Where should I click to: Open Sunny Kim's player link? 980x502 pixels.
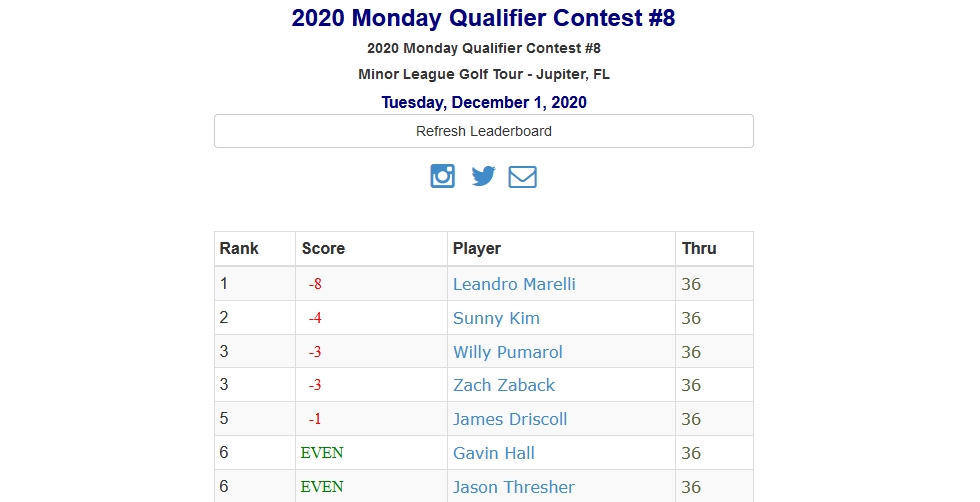[x=496, y=318]
